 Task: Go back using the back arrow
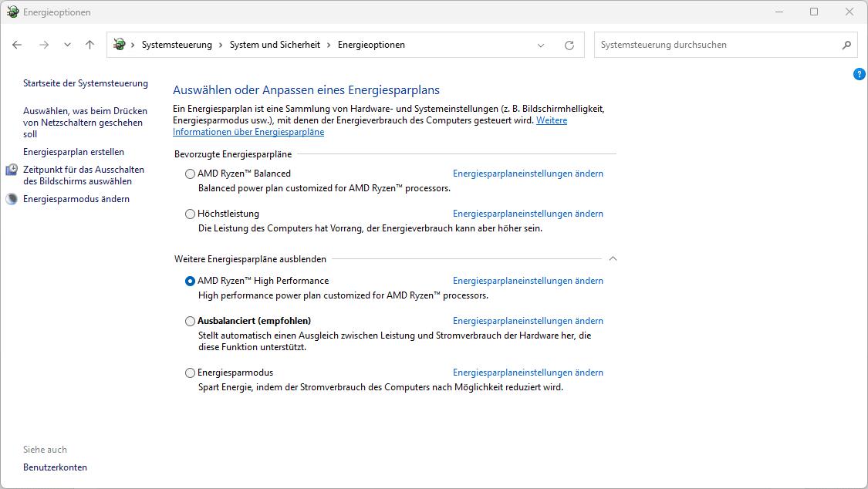click(17, 45)
